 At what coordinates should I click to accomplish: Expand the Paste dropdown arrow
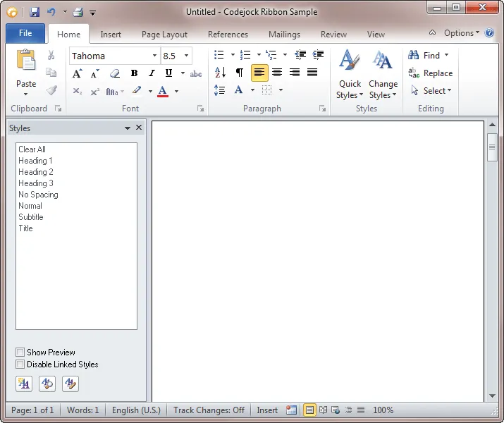[x=25, y=94]
